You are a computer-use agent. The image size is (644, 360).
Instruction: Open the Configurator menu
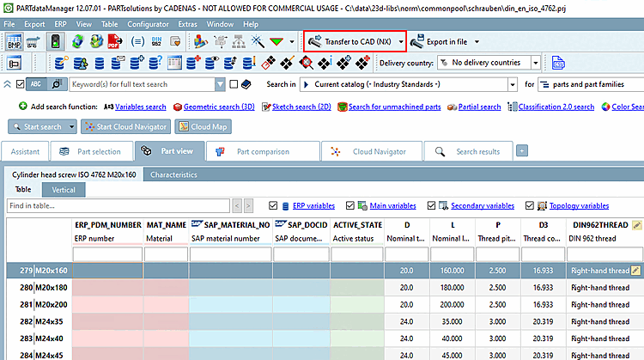point(148,24)
